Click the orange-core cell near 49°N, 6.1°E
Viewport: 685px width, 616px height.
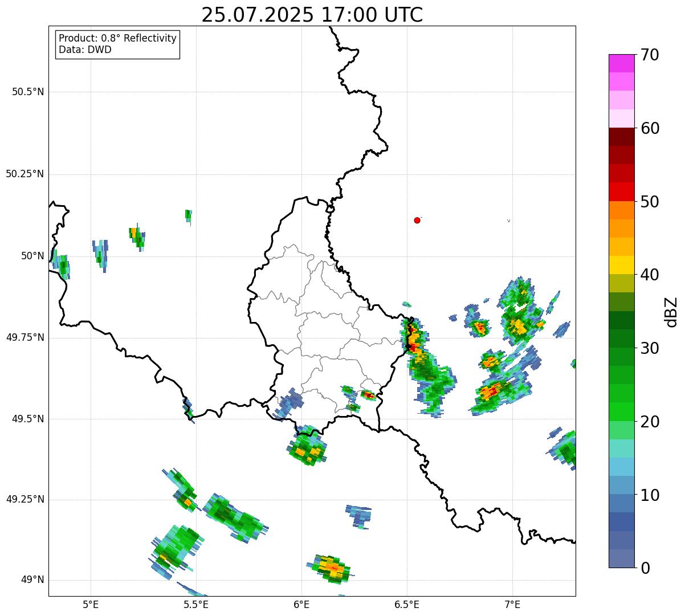point(331,568)
